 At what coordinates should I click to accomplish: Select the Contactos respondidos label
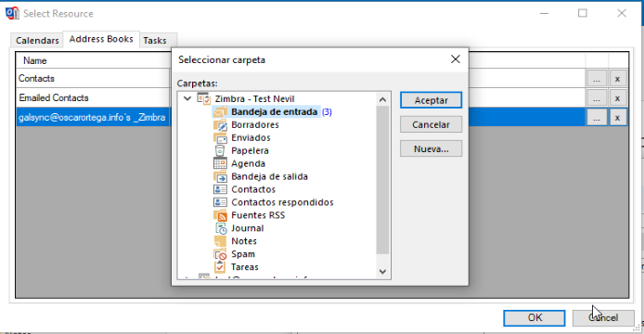[x=282, y=202]
